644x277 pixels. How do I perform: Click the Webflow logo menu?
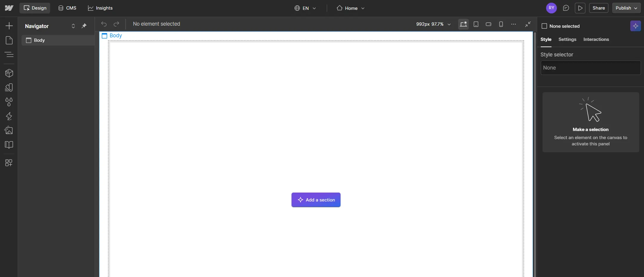click(x=9, y=8)
